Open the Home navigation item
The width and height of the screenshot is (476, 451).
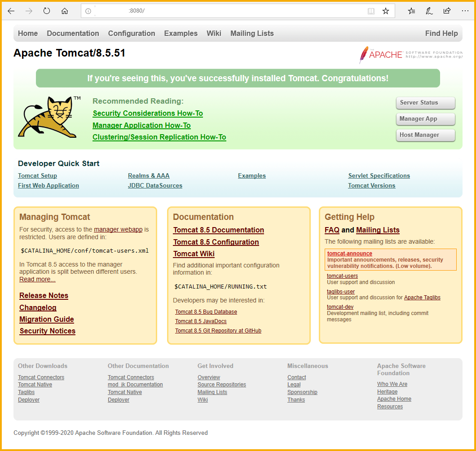point(28,33)
